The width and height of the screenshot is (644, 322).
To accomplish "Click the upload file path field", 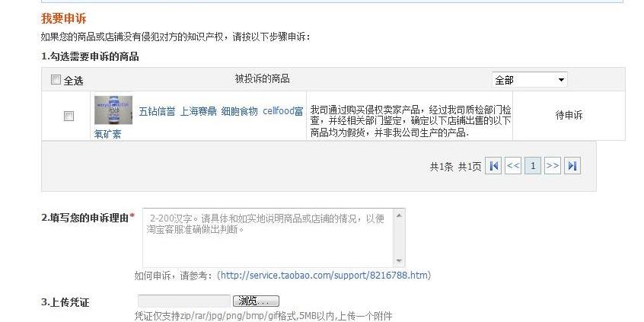I will click(184, 301).
